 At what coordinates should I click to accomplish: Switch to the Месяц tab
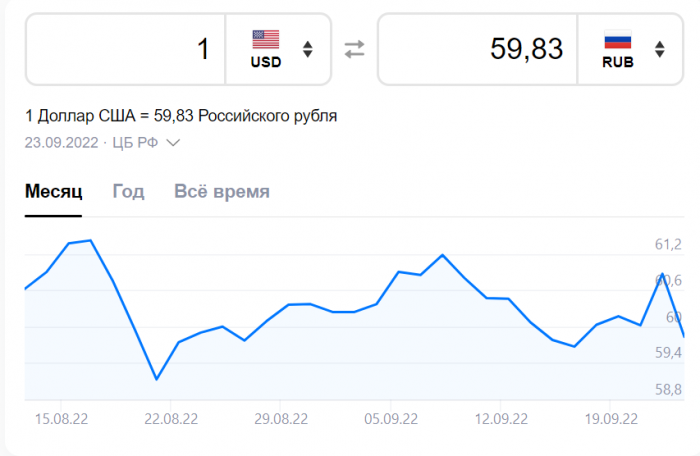[54, 191]
